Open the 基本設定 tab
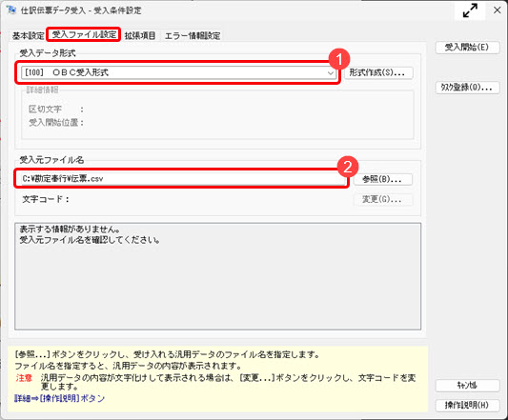 click(x=28, y=35)
